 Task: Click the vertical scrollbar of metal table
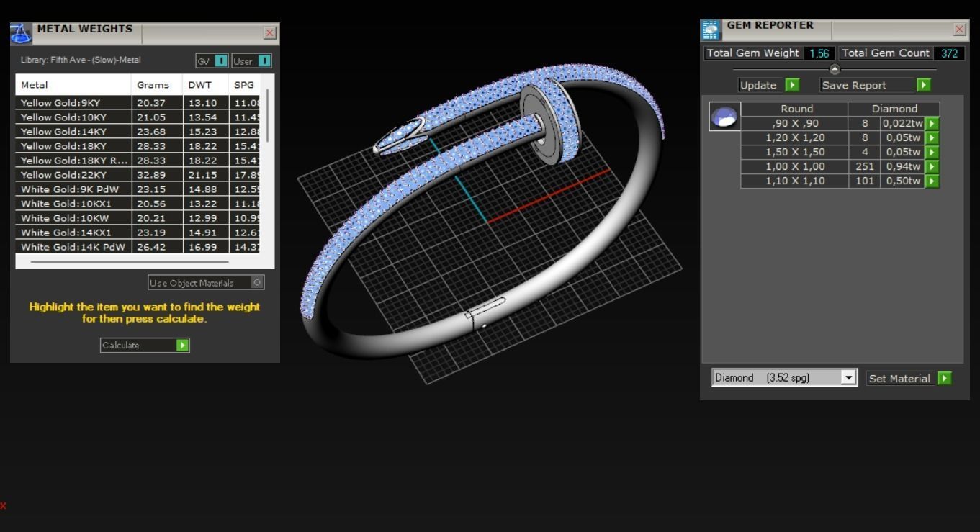coord(267,115)
